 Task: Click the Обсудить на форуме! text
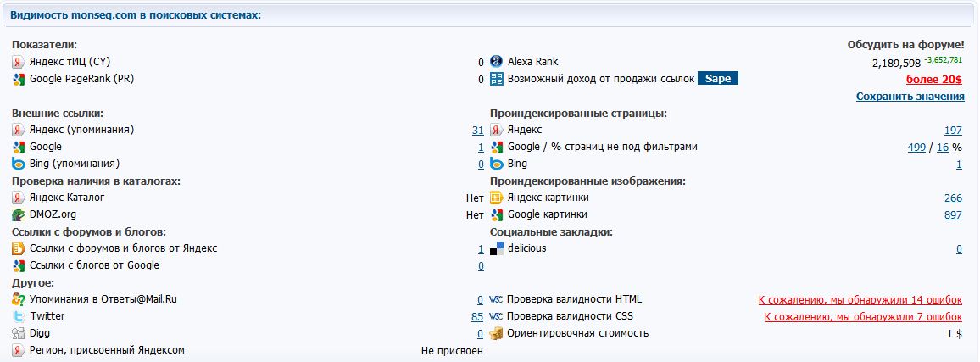click(x=905, y=45)
